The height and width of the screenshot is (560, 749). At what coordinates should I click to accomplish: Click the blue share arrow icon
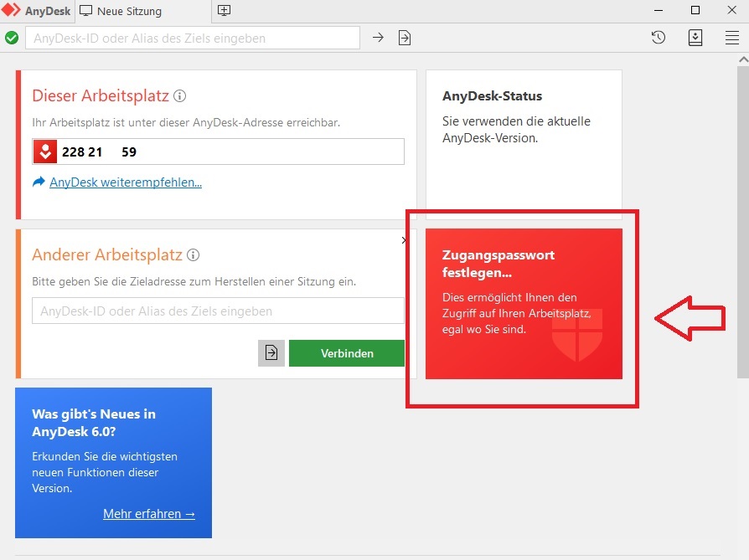39,182
